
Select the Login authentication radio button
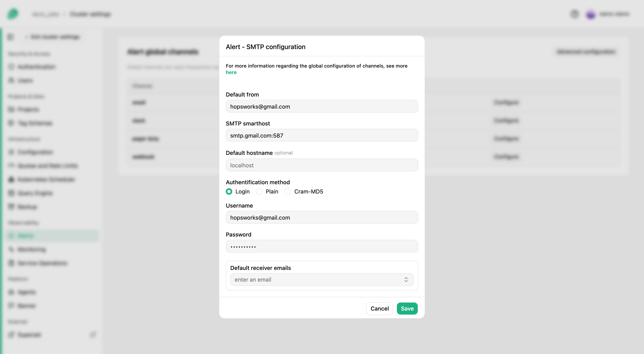click(229, 192)
